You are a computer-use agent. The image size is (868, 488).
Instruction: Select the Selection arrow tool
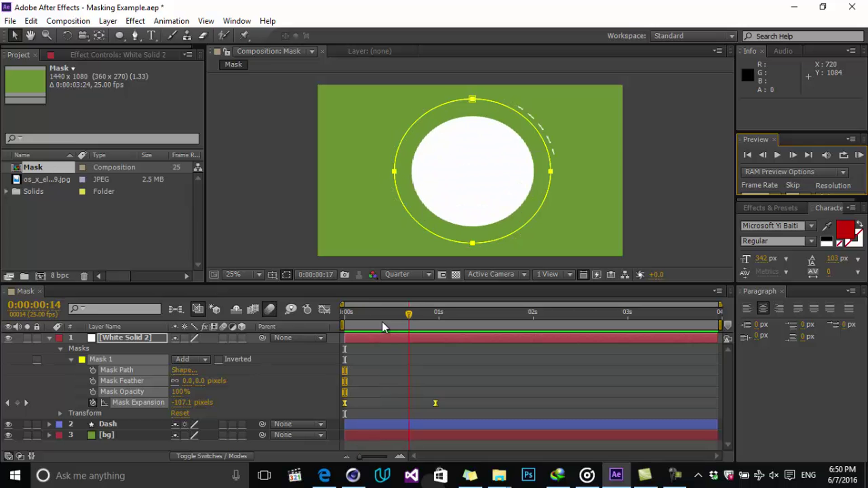[14, 35]
